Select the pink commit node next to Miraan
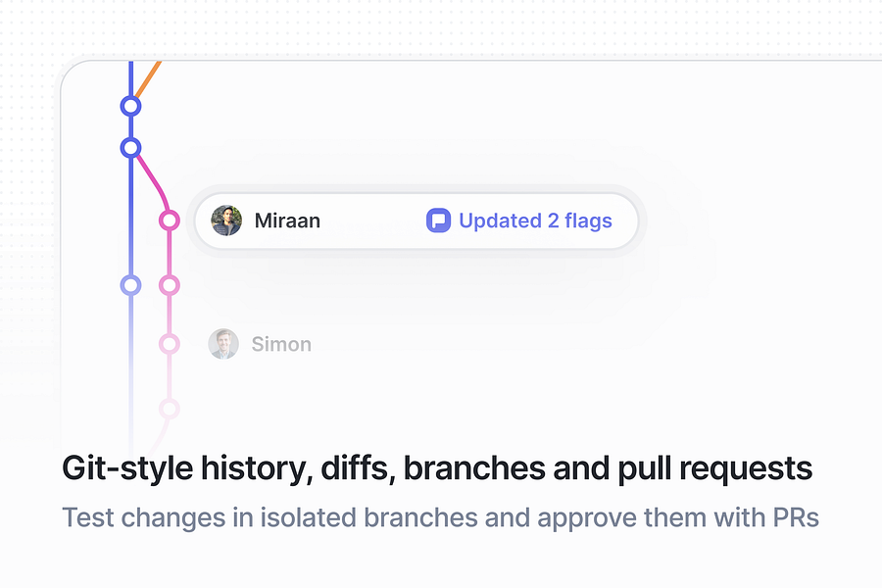Viewport: 882px width, 588px height. click(x=169, y=220)
